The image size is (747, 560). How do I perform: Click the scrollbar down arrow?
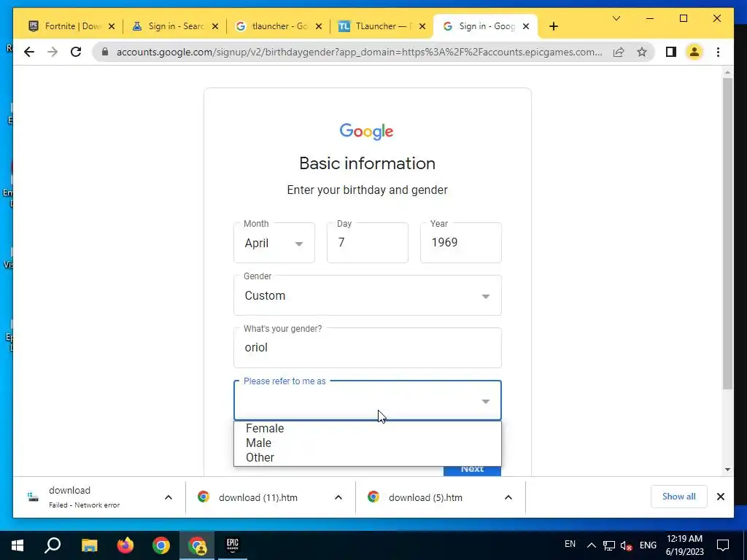[727, 469]
